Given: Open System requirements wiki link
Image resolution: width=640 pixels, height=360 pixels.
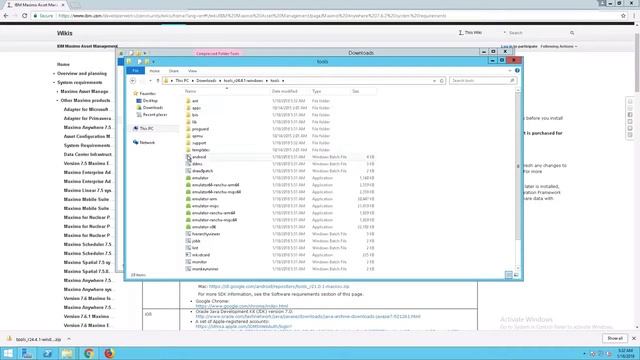Looking at the screenshot, I should coord(80,82).
